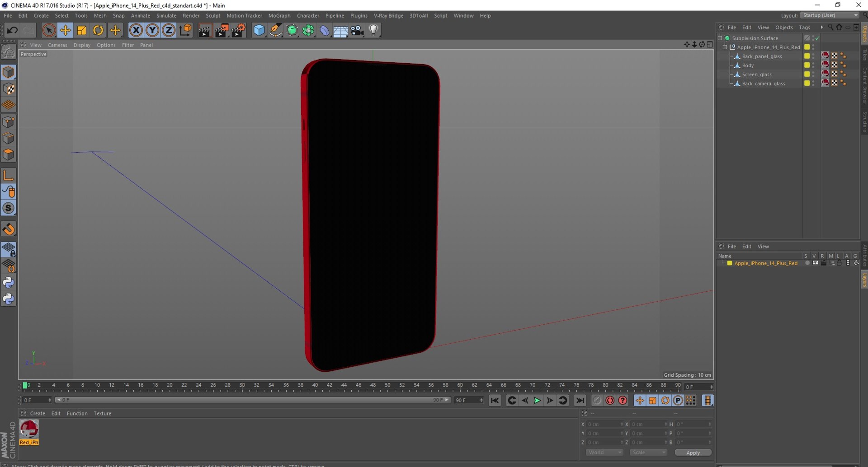Activate the Move tool
The height and width of the screenshot is (467, 868).
click(65, 30)
